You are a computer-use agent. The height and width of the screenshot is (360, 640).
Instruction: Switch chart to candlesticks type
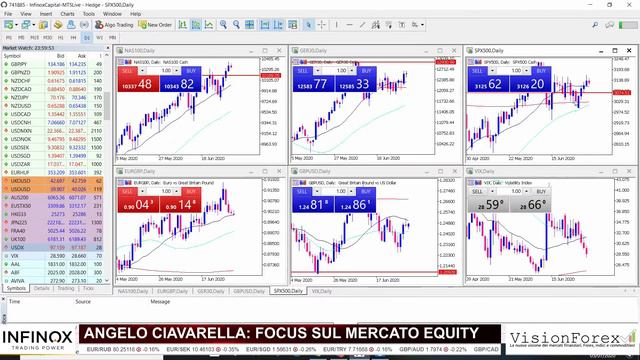click(196, 25)
